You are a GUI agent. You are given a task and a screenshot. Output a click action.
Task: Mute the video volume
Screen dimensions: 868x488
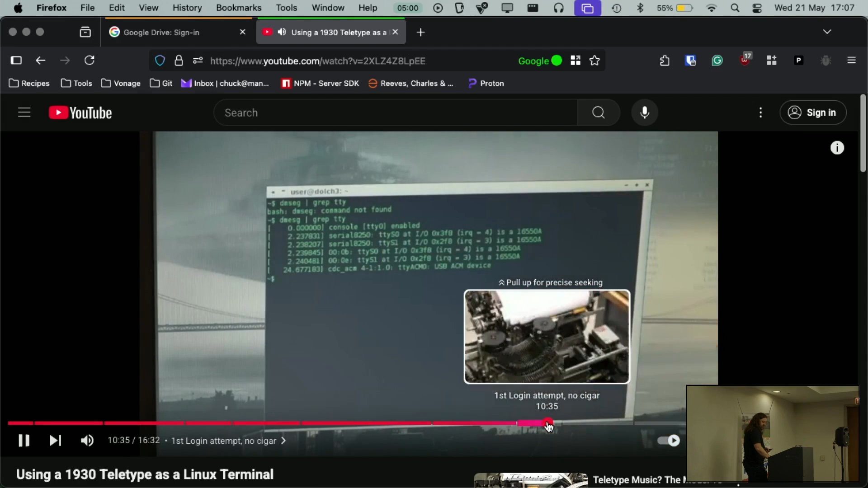click(x=87, y=441)
